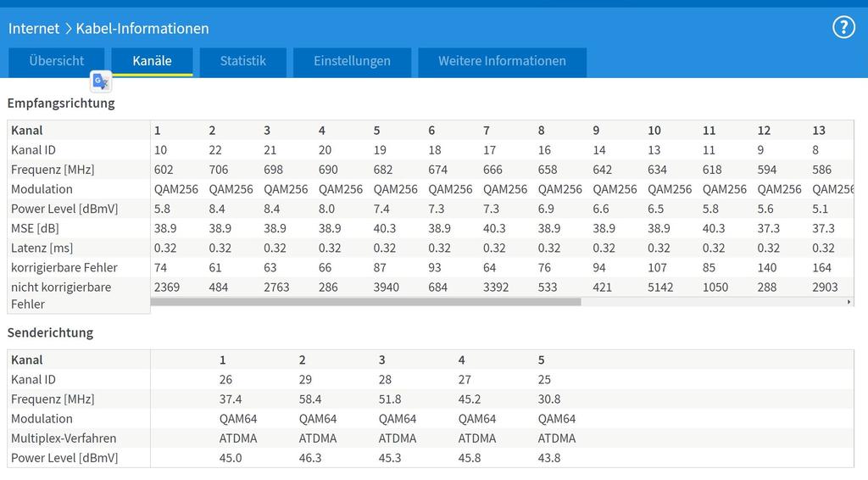This screenshot has width=868, height=480.
Task: Switch to the Übersicht tab
Action: (x=57, y=61)
